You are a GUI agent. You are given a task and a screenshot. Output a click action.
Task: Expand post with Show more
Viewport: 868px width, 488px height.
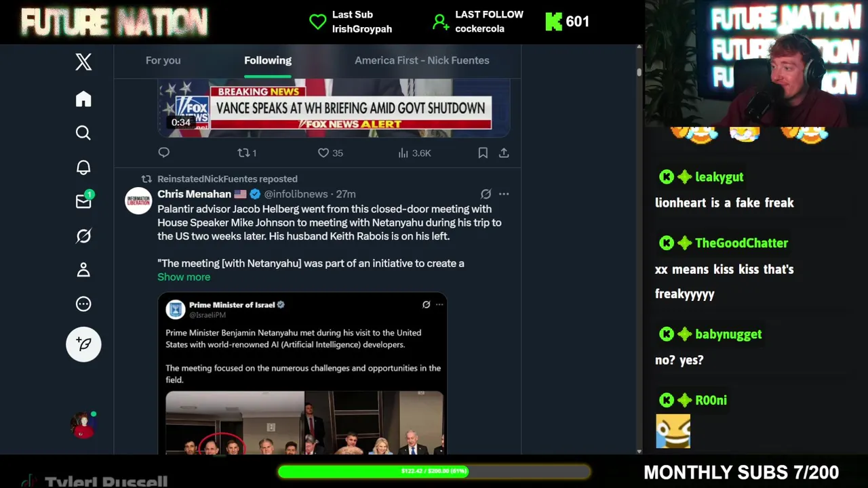click(x=184, y=277)
